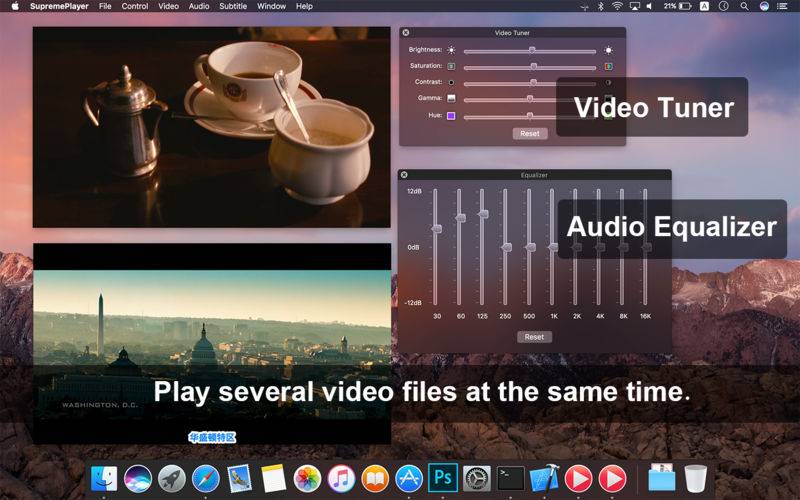Adjust the Gamma slider knob
This screenshot has width=800, height=500.
point(530,98)
